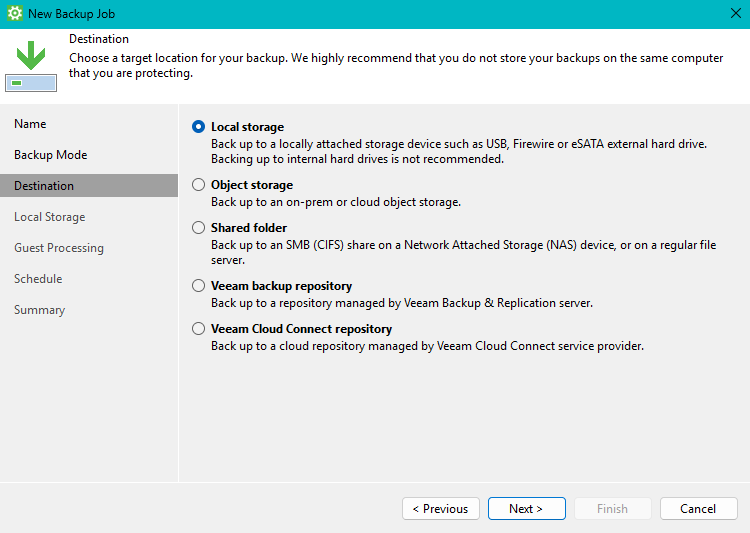Select the Local storage radio button
The width and height of the screenshot is (750, 533).
tap(199, 127)
